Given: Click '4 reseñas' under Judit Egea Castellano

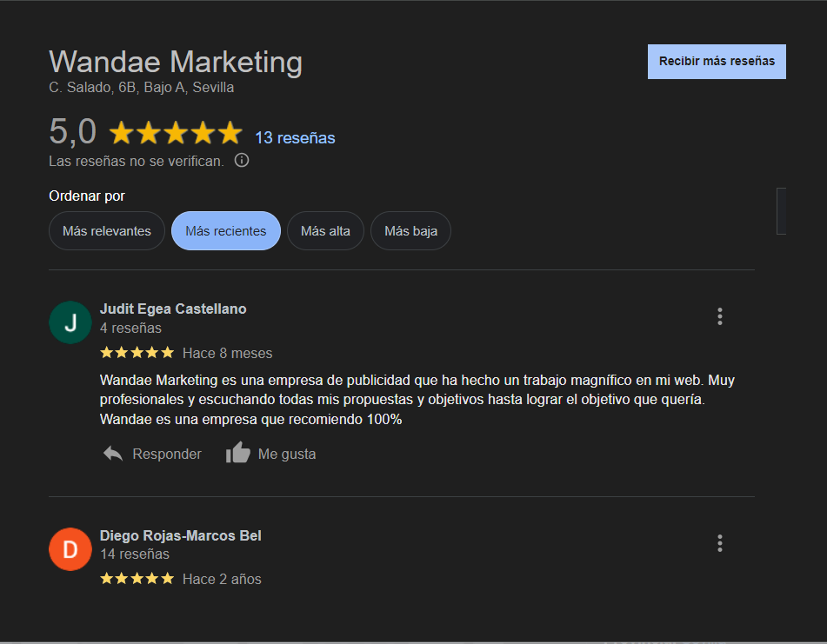Looking at the screenshot, I should [x=130, y=328].
